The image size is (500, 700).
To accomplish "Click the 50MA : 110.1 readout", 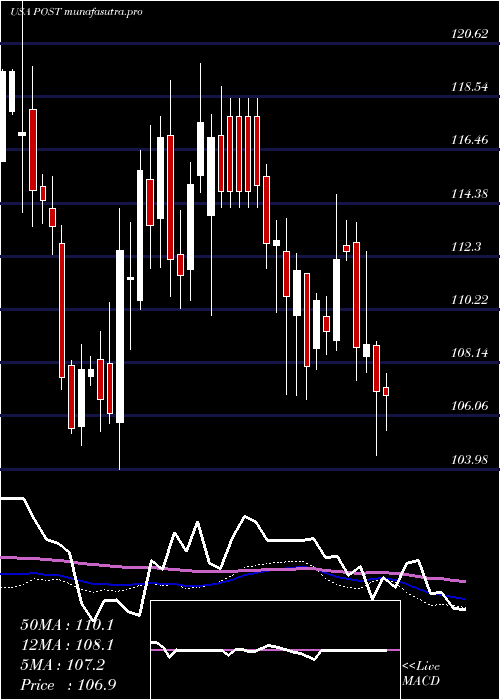I will coord(67,625).
